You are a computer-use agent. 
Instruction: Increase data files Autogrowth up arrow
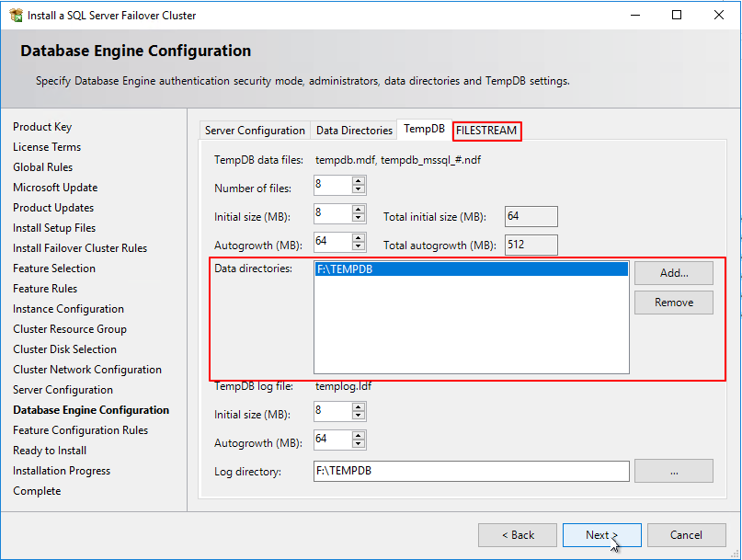(359, 237)
